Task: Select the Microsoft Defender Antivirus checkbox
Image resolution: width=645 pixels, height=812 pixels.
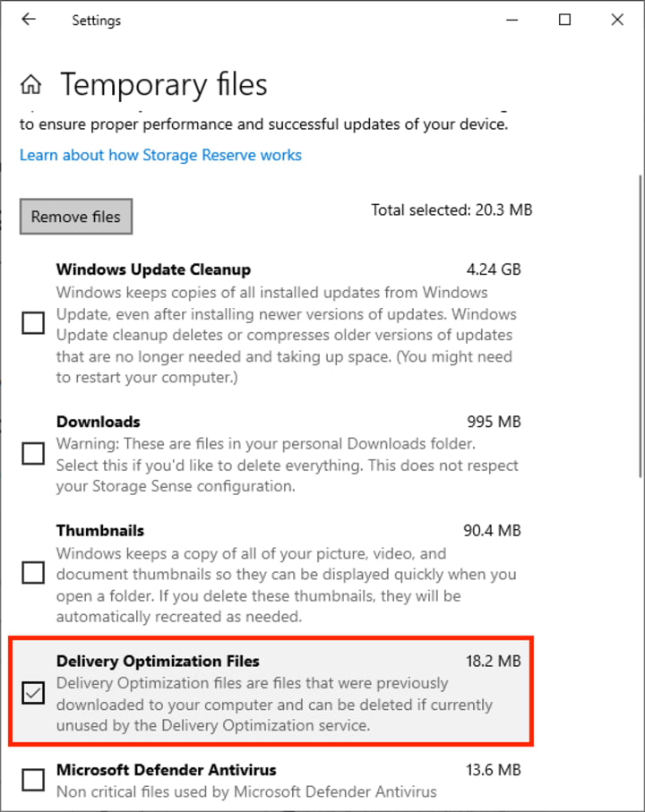Action: 33,780
